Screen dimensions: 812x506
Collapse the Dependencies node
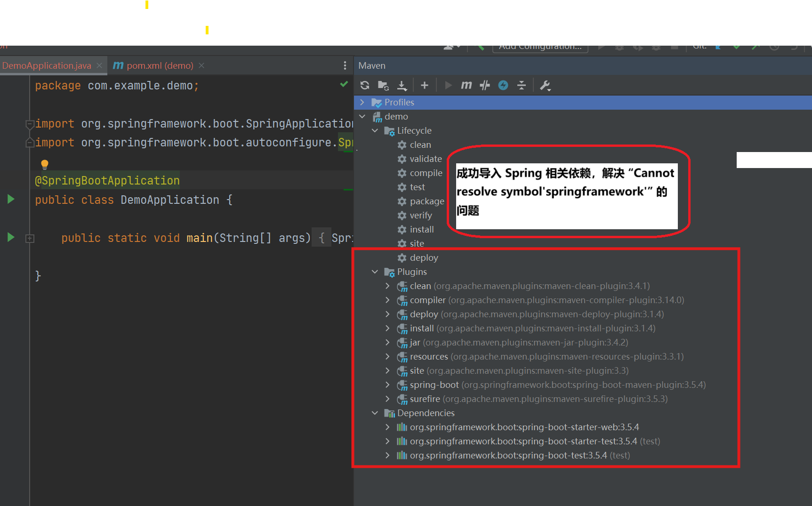click(x=375, y=413)
